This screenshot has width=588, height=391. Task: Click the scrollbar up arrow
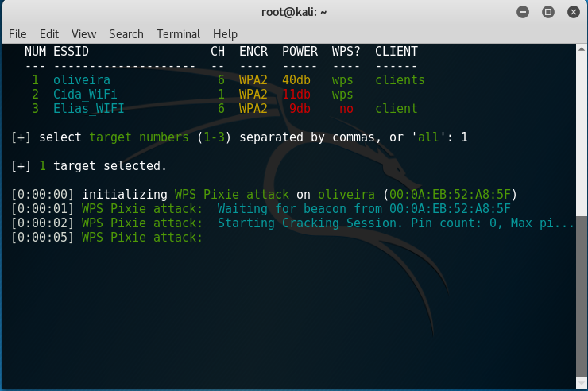click(582, 49)
